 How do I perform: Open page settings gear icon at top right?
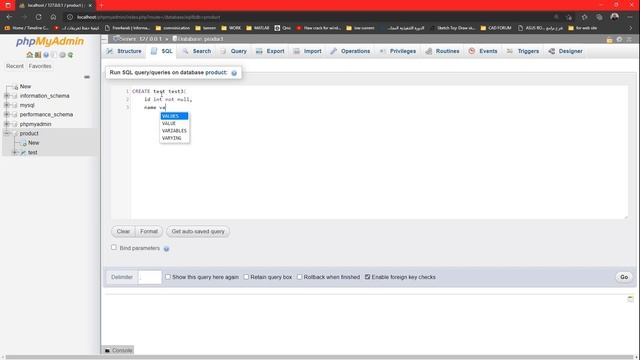coord(619,40)
